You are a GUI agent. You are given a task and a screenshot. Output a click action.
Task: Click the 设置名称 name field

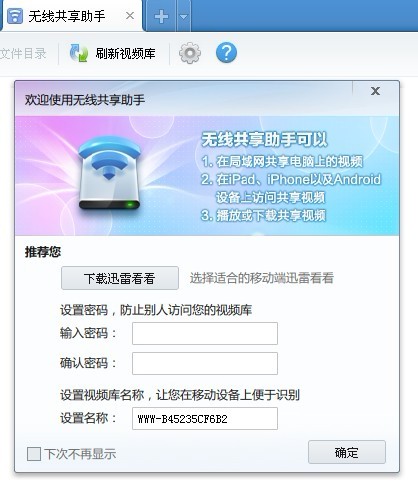coord(205,418)
